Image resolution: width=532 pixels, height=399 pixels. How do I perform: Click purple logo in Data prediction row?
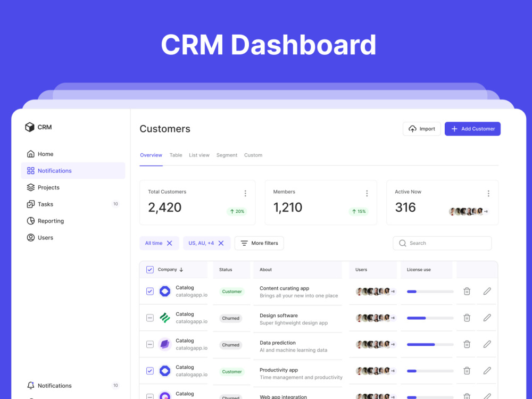pos(165,344)
